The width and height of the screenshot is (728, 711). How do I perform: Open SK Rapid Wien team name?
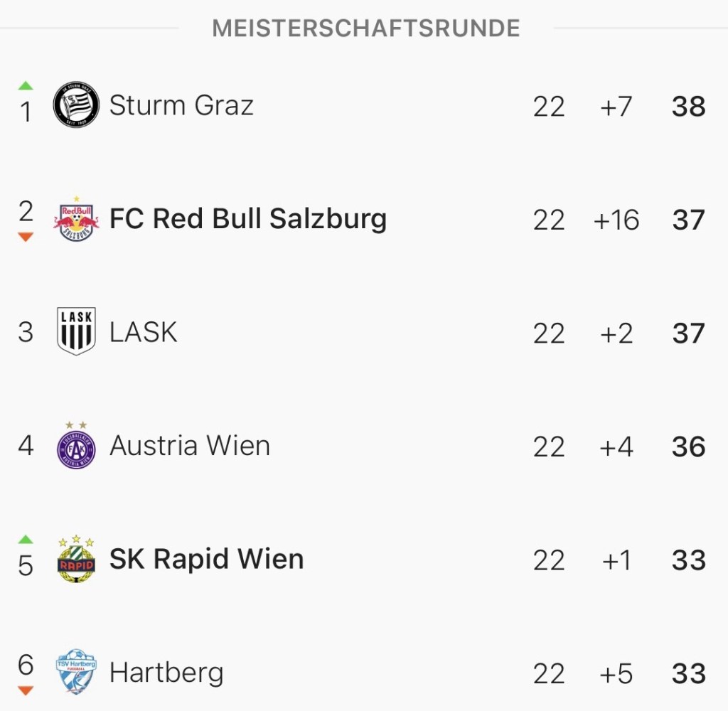tap(206, 560)
